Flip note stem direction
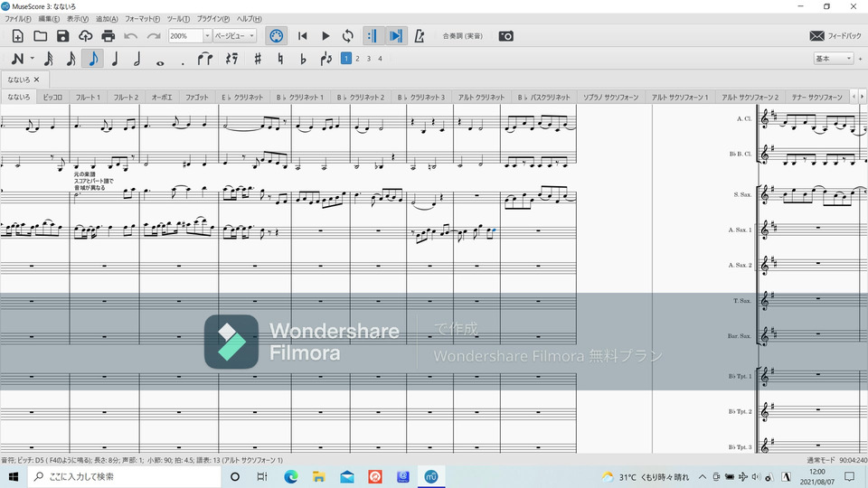 (326, 59)
